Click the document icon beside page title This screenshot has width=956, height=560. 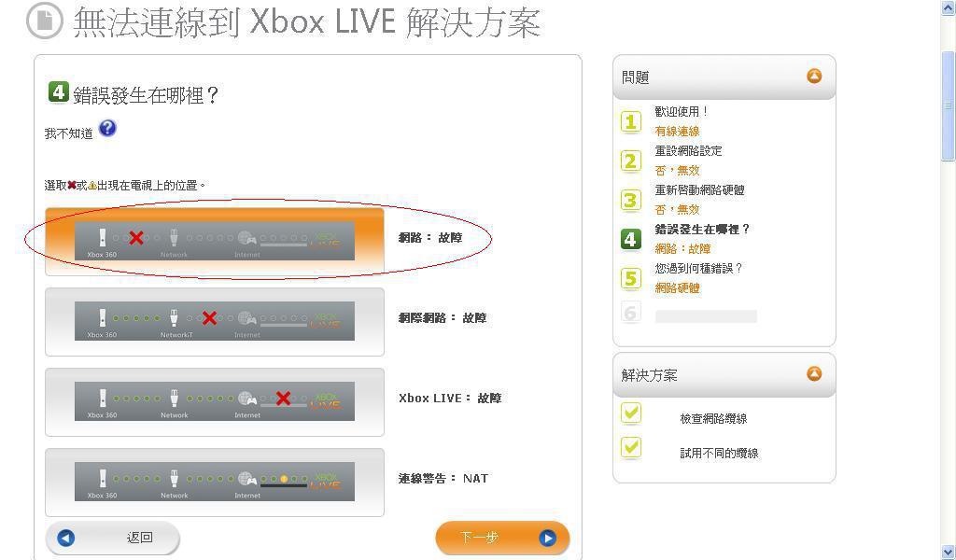[45, 21]
